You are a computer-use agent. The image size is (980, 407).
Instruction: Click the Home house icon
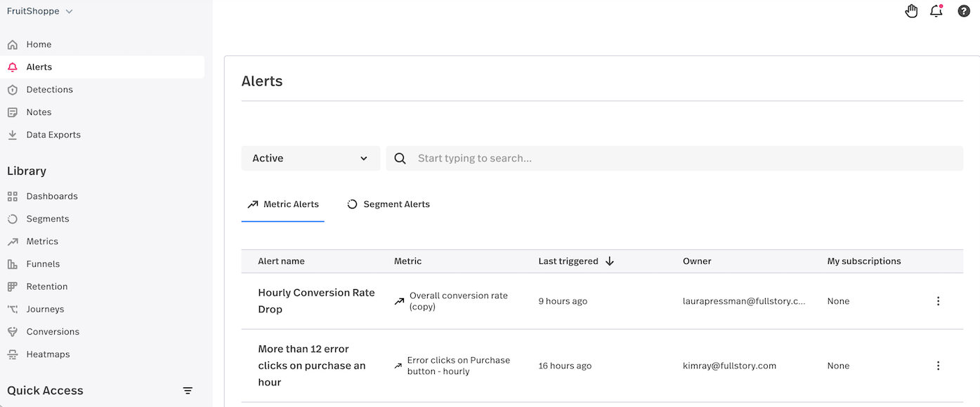(x=13, y=45)
